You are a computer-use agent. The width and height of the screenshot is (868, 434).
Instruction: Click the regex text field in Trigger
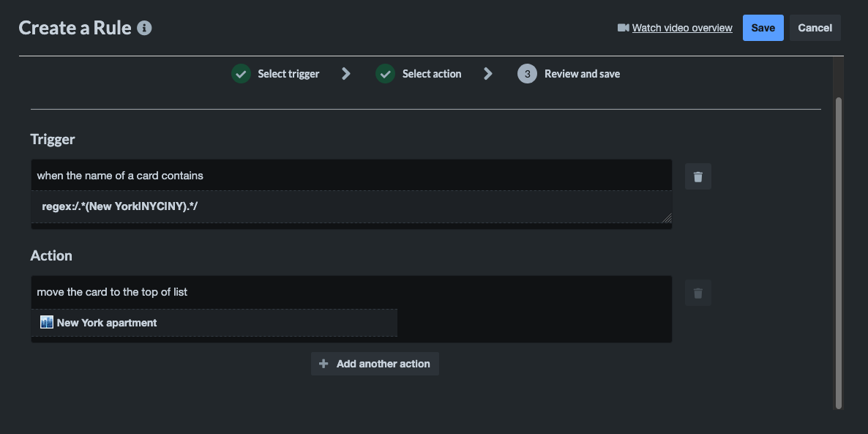pos(351,206)
